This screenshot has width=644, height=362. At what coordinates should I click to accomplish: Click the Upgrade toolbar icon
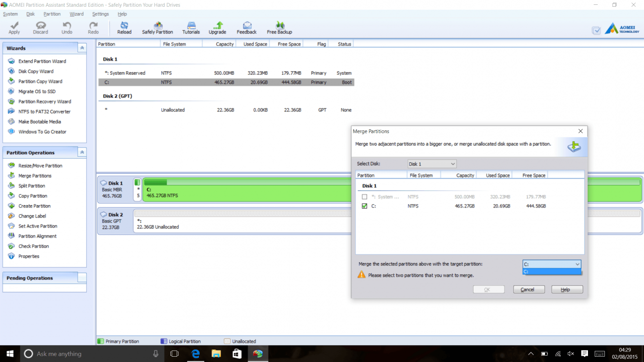coord(217,28)
